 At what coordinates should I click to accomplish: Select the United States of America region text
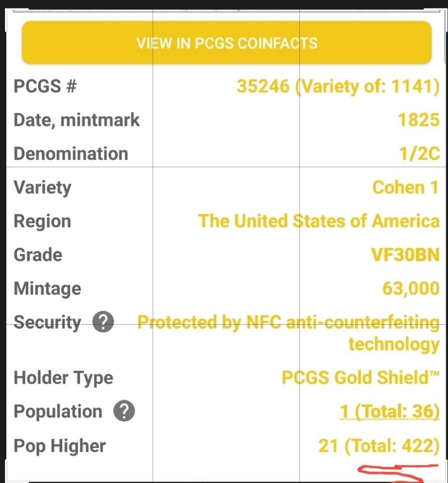[x=319, y=221]
